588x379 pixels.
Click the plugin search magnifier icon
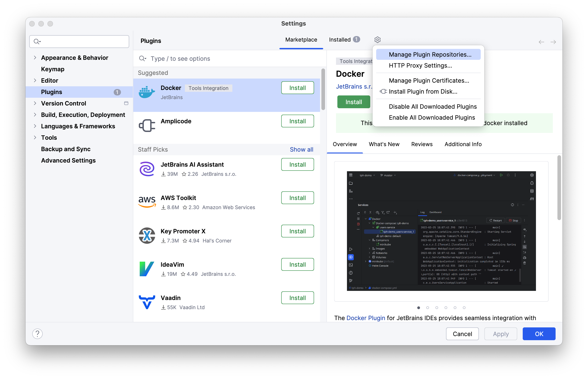click(x=142, y=59)
